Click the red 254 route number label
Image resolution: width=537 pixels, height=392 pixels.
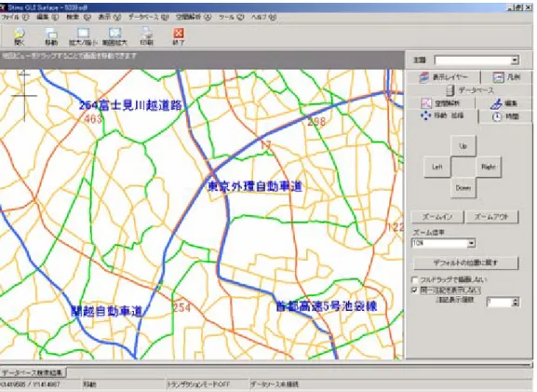point(181,307)
